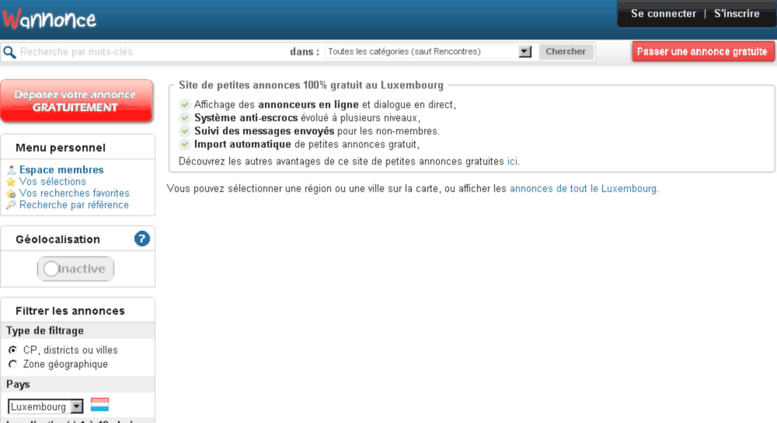The width and height of the screenshot is (777, 423).
Task: Open Espace membres link
Action: pos(61,169)
